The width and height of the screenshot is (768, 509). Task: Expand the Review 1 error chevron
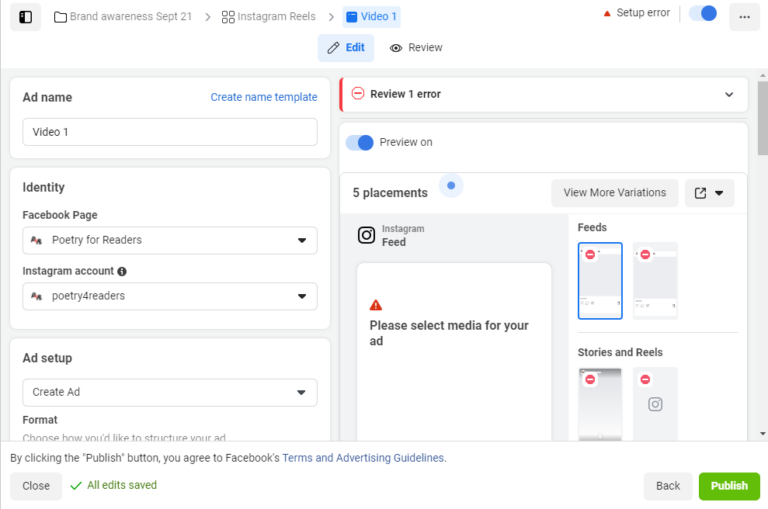pyautogui.click(x=729, y=94)
